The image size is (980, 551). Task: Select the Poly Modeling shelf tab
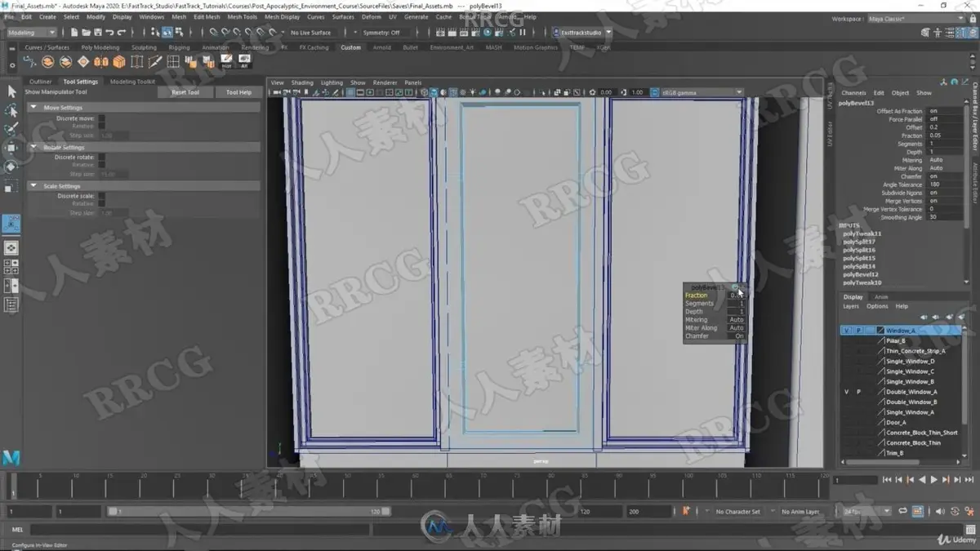coord(100,47)
